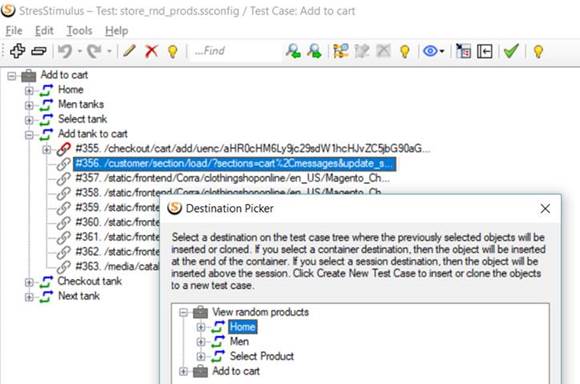
Task: Select Home destination in Destination Picker
Action: 243,327
